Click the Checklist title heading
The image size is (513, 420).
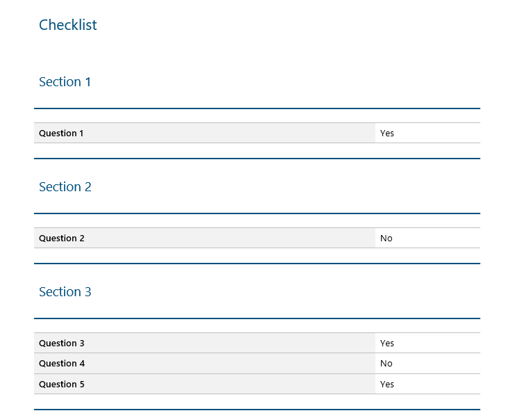(x=67, y=25)
